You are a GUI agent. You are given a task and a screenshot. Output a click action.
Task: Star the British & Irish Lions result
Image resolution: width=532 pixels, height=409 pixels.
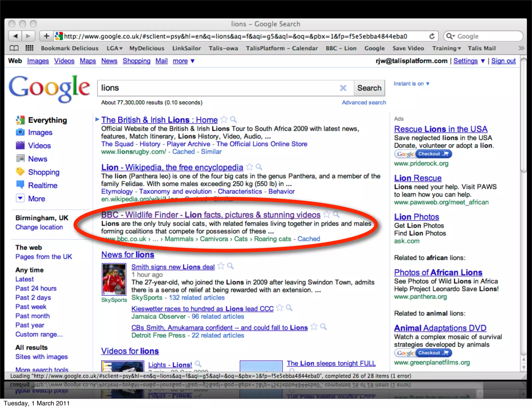point(224,120)
